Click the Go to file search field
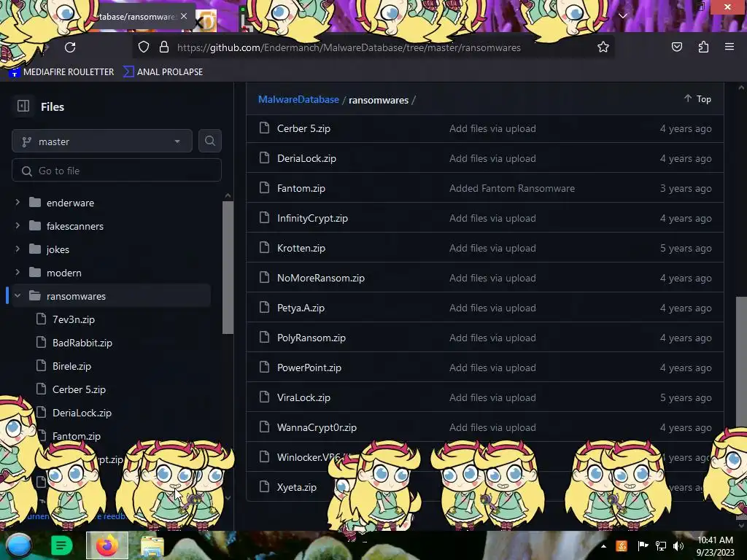This screenshot has width=747, height=560. point(116,171)
